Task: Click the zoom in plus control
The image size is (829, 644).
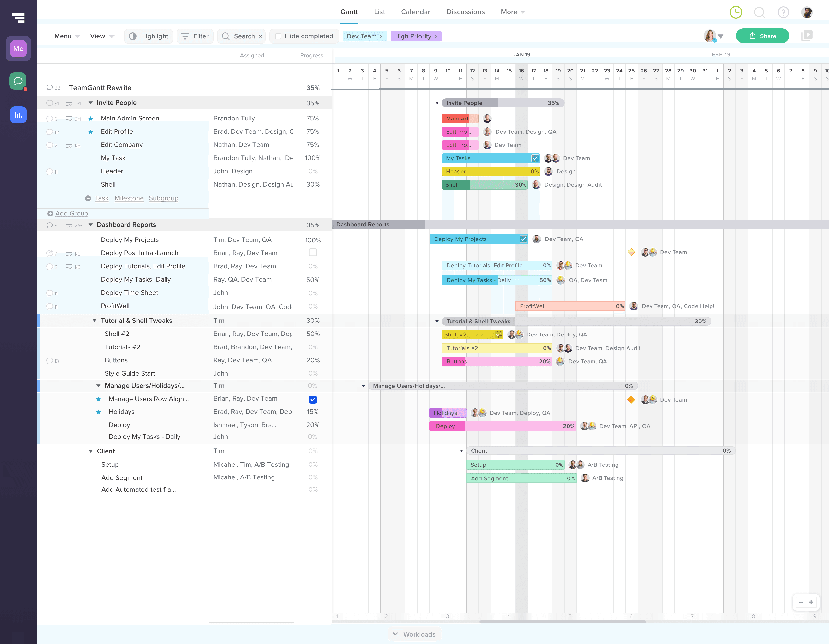Action: (x=811, y=602)
